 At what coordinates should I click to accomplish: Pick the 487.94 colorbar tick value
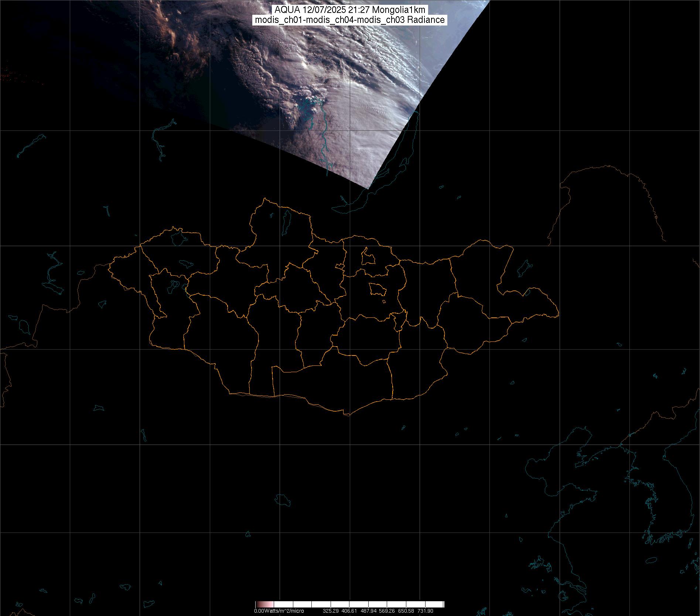coord(368,611)
